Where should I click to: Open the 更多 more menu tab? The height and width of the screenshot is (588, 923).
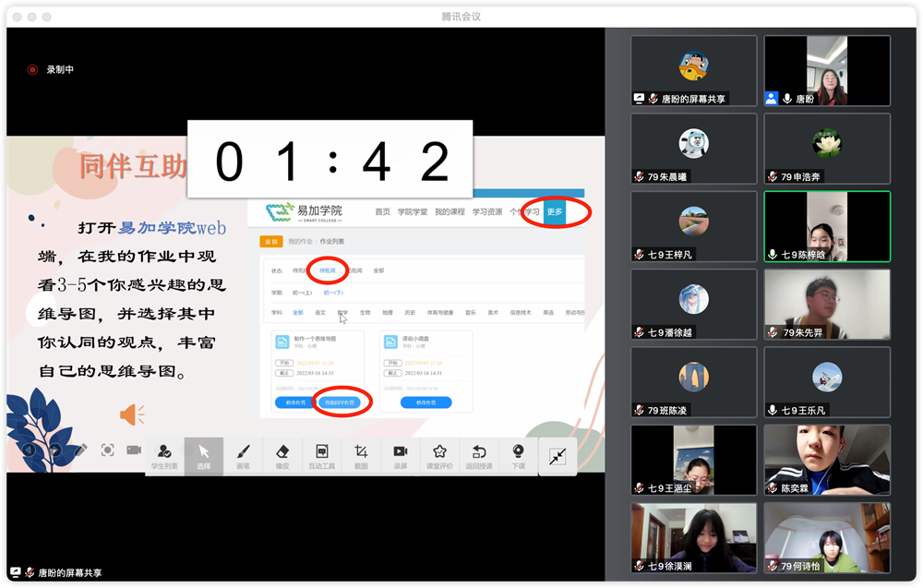555,212
